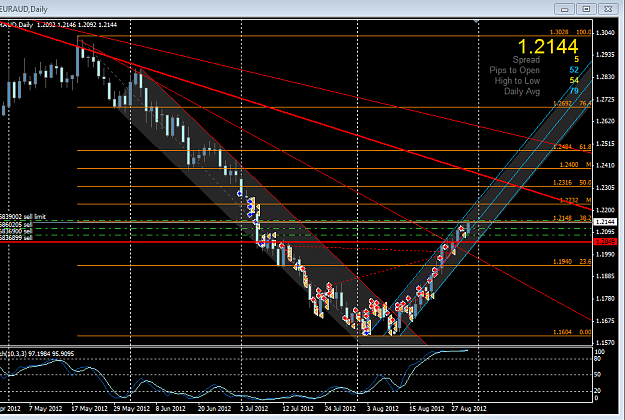Screen dimensions: 625x420
Task: Click the EURAUD,Daily window title
Action: click(x=24, y=9)
